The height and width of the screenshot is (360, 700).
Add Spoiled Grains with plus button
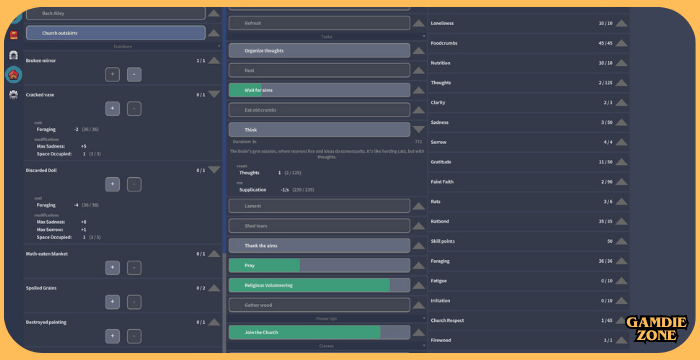(112, 302)
